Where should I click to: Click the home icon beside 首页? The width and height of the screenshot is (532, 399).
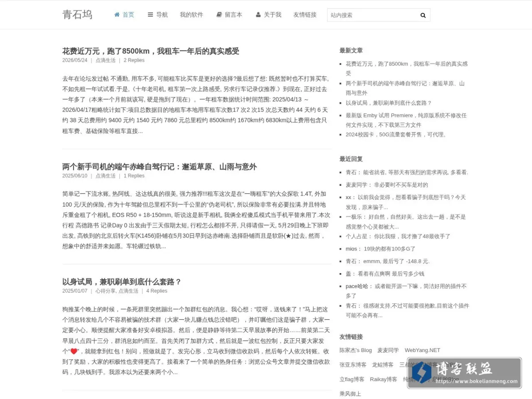pos(117,15)
